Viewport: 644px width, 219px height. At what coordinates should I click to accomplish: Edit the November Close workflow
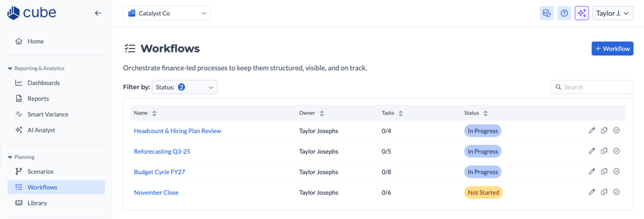591,192
